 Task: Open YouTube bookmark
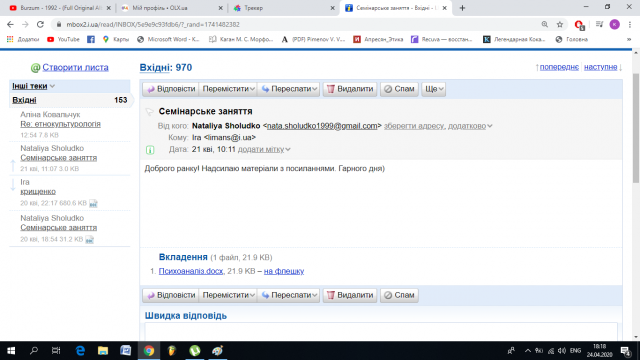tap(63, 39)
